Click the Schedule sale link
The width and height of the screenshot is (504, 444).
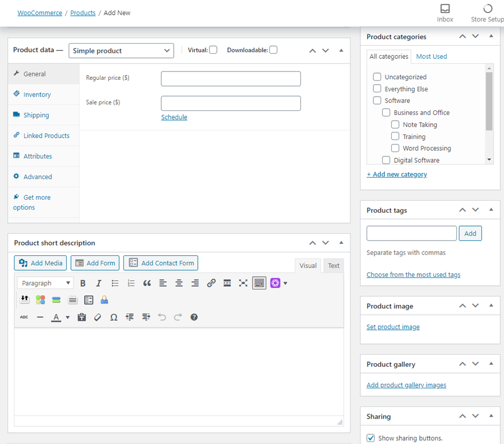pos(174,117)
